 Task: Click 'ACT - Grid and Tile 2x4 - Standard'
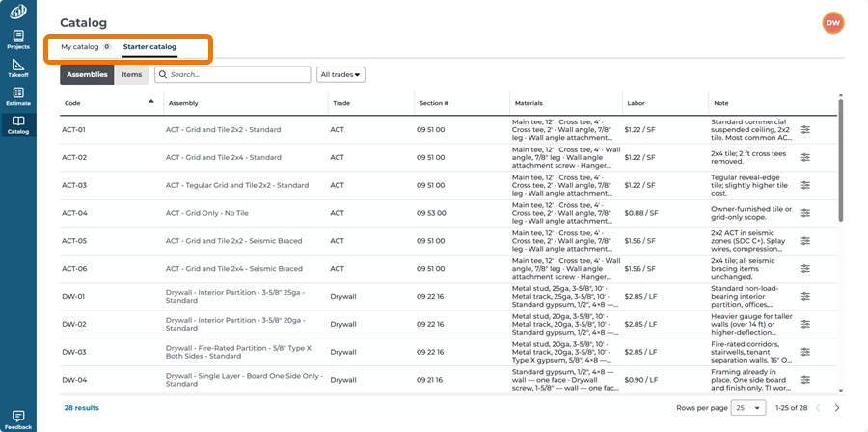tap(223, 157)
